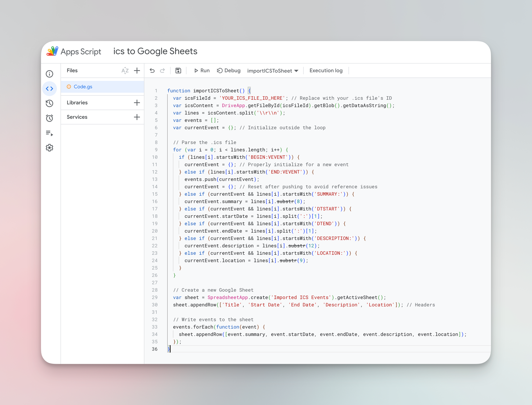Open the importICSToSheet function dropdown
Screen dimensions: 532x405
(273, 71)
